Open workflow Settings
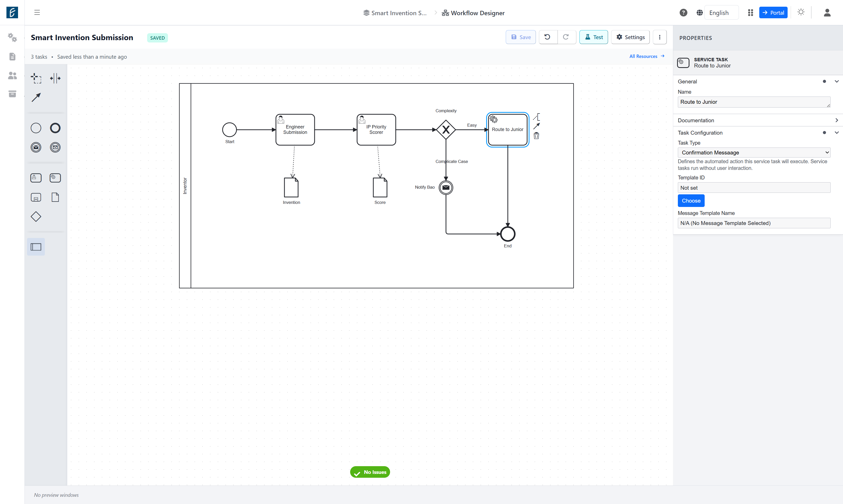Screen dimensions: 843x504 (x=630, y=37)
